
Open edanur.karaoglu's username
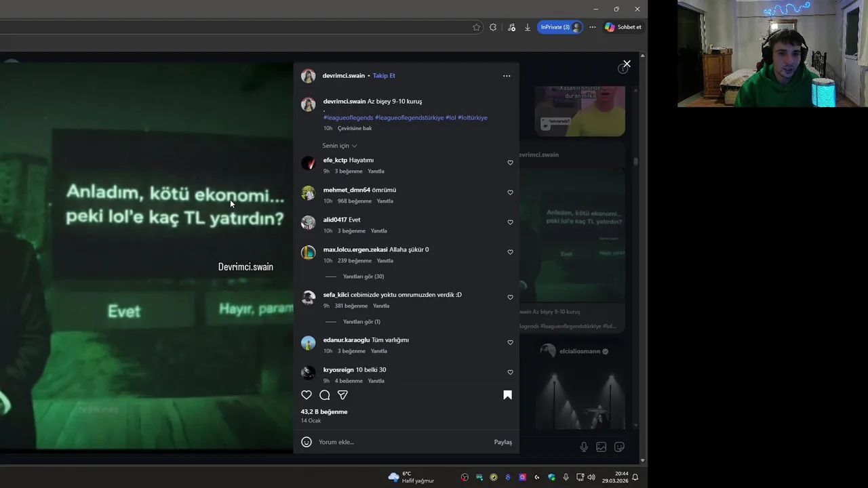(x=347, y=340)
